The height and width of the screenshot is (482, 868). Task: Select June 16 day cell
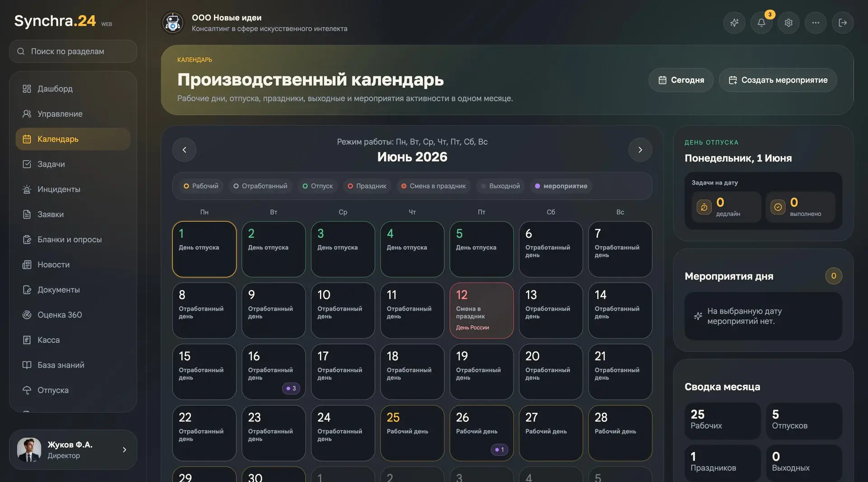click(274, 372)
